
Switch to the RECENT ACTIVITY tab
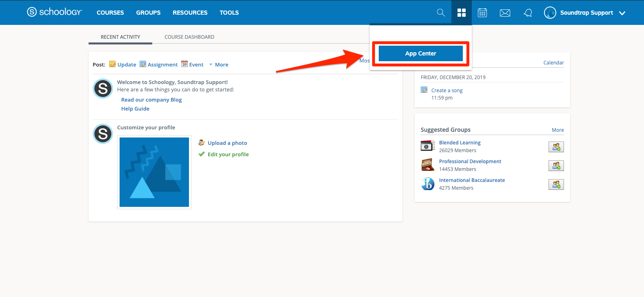pos(120,37)
